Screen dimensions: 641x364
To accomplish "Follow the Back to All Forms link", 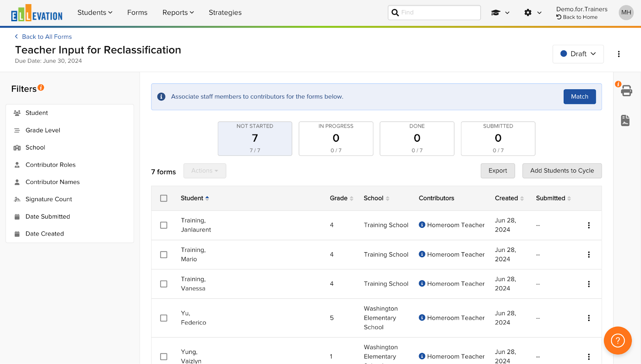I will click(x=47, y=36).
